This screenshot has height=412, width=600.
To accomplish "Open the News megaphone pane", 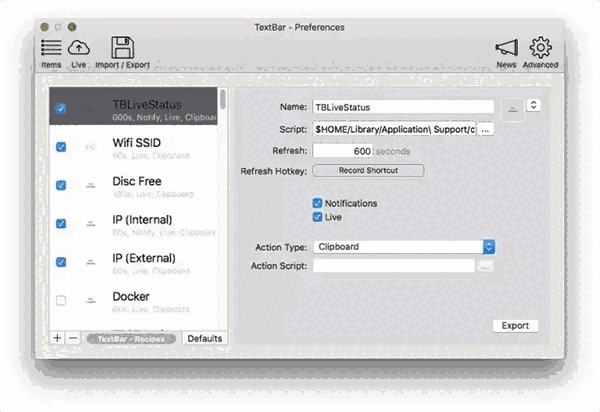I will [x=506, y=54].
